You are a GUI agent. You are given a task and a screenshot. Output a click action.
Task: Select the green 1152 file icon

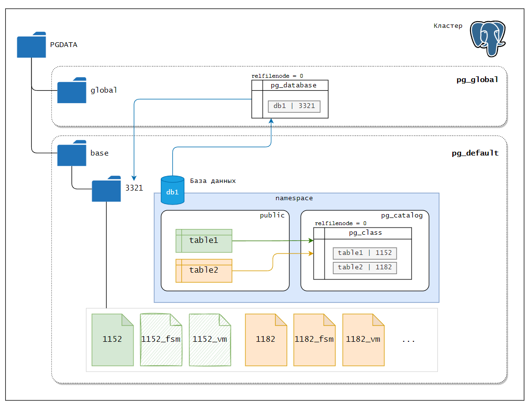[x=112, y=339]
